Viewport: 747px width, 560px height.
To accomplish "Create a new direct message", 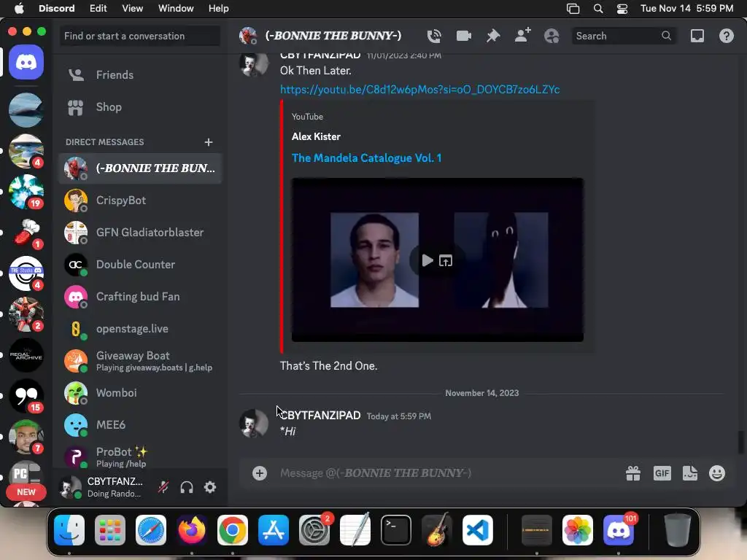I will [x=208, y=142].
